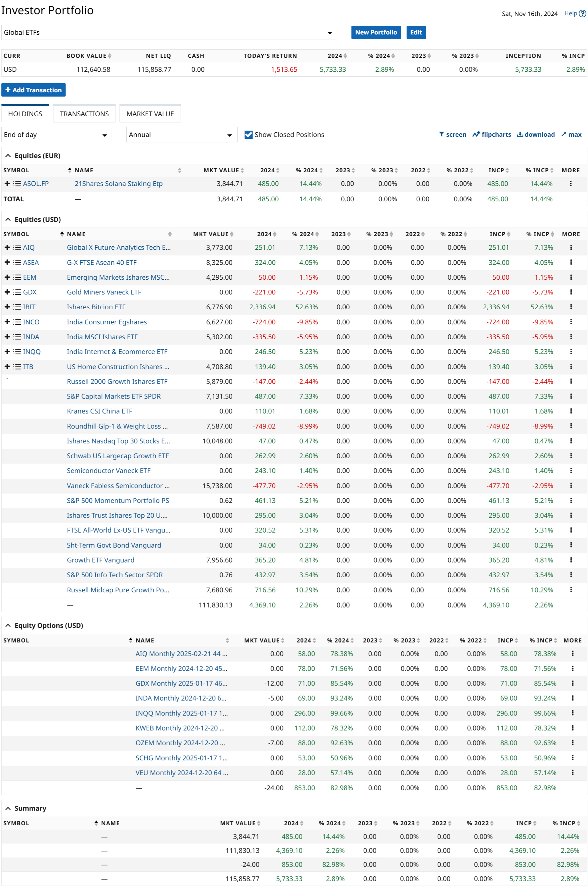Open more menu for ASOL.FP row
Viewport: 588px width, 892px height.
click(x=570, y=183)
